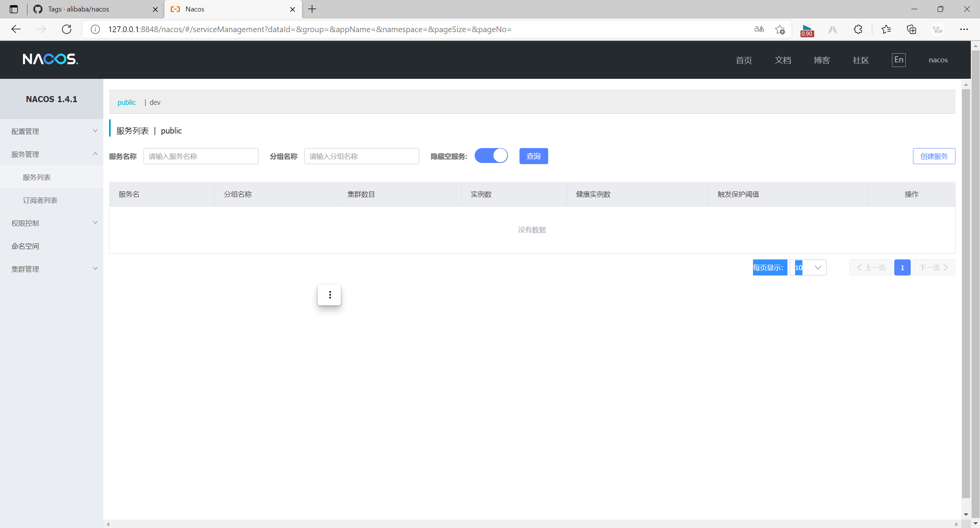Viewport: 980px width, 528px height.
Task: Open browser settings ellipsis menu
Action: 964,29
